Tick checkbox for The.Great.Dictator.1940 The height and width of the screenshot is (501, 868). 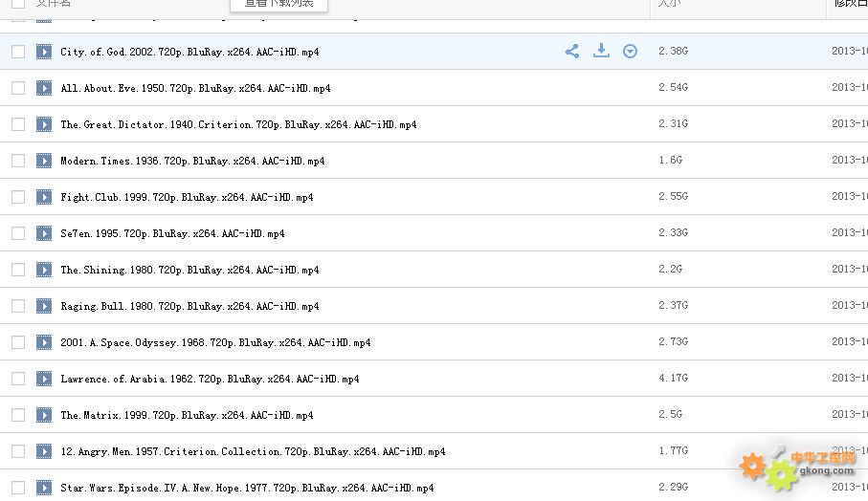pos(18,124)
